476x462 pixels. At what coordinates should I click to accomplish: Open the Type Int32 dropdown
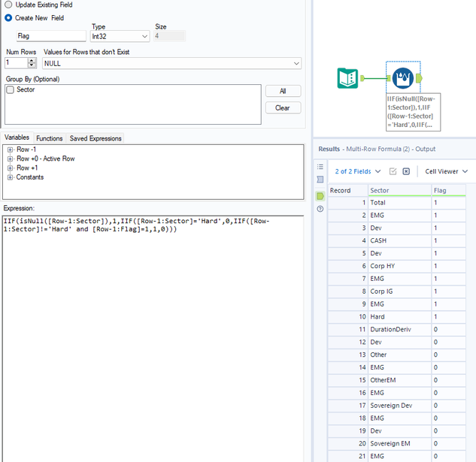[120, 36]
